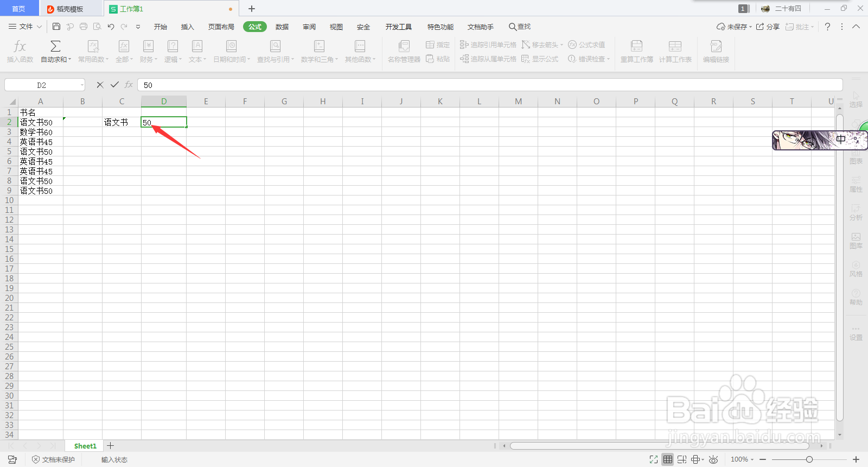Open the 日期和时间 functions dropdown

(232, 52)
